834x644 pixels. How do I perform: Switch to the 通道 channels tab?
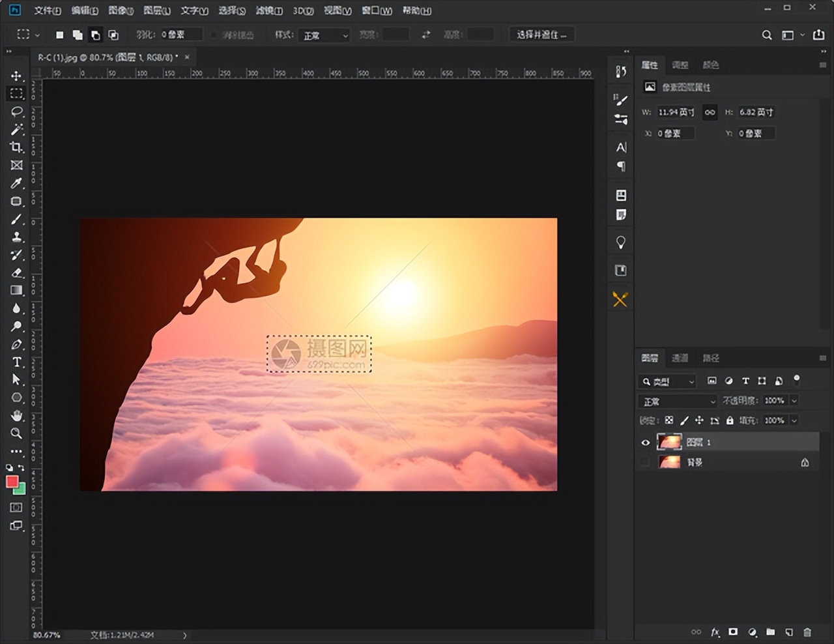(680, 358)
